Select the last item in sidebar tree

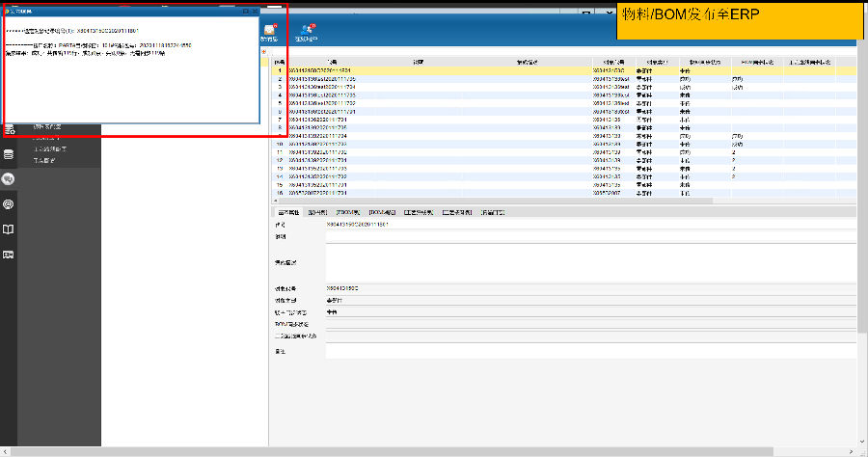(42, 161)
